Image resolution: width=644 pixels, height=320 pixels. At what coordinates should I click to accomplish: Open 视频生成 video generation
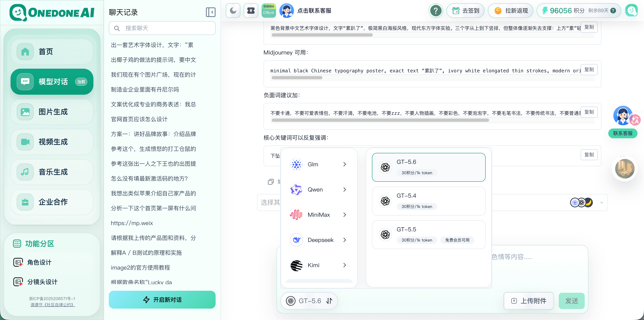pyautogui.click(x=52, y=142)
